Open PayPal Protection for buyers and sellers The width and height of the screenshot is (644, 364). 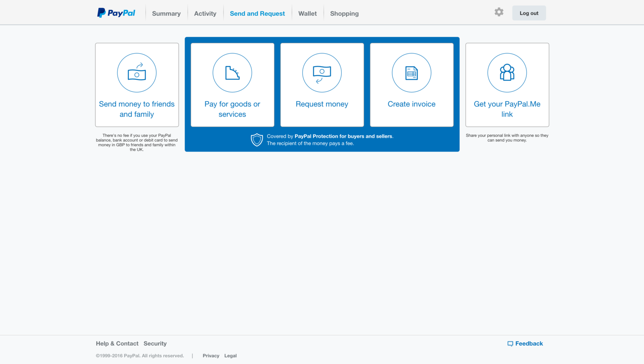pos(343,136)
